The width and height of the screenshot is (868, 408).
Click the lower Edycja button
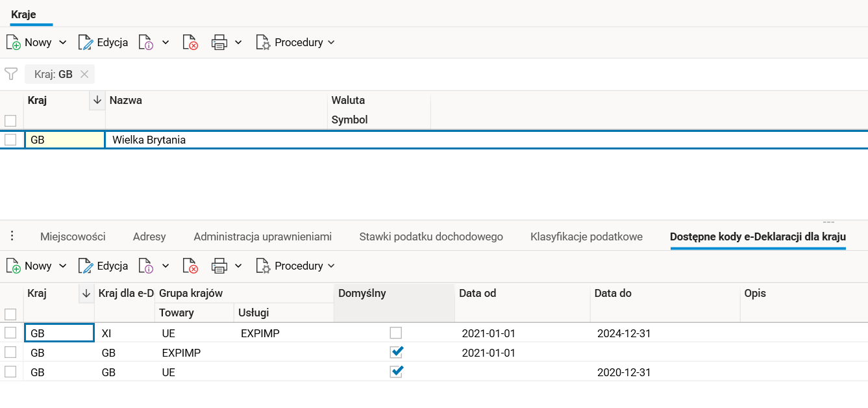(103, 266)
